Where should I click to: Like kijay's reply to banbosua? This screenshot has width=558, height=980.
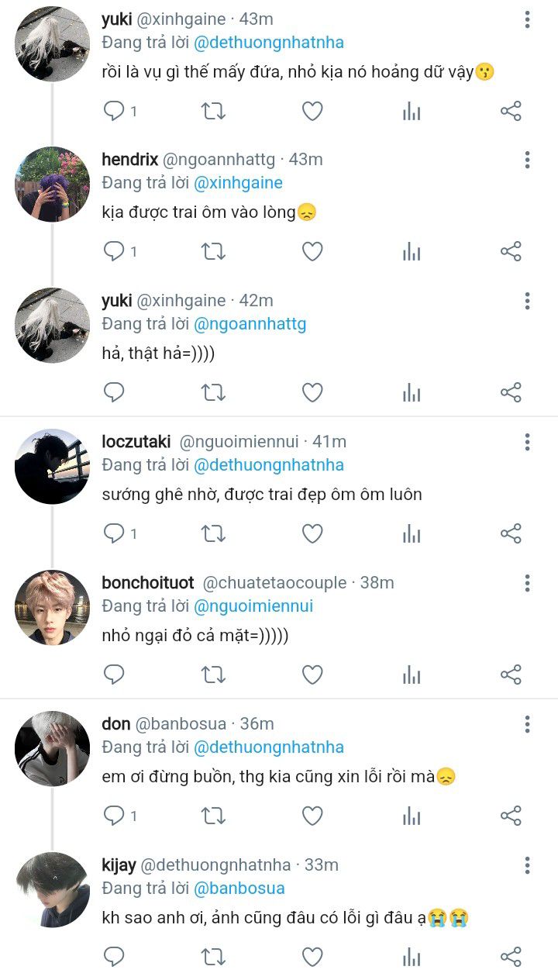tap(312, 957)
